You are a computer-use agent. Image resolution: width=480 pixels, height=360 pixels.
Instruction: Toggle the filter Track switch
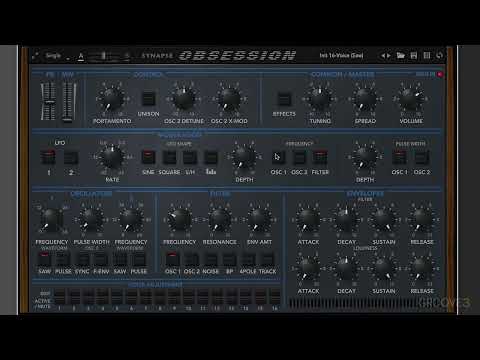coord(267,259)
